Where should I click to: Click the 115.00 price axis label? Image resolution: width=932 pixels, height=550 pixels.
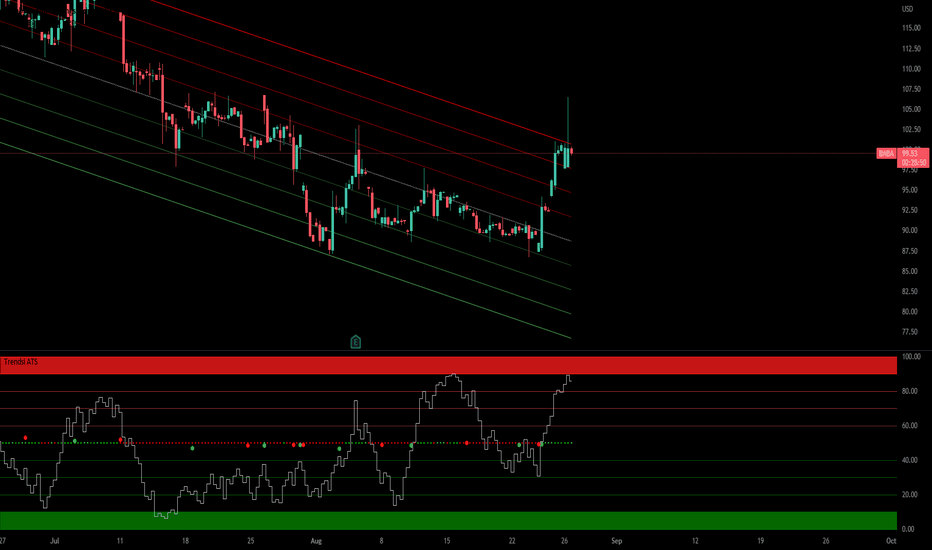click(911, 28)
